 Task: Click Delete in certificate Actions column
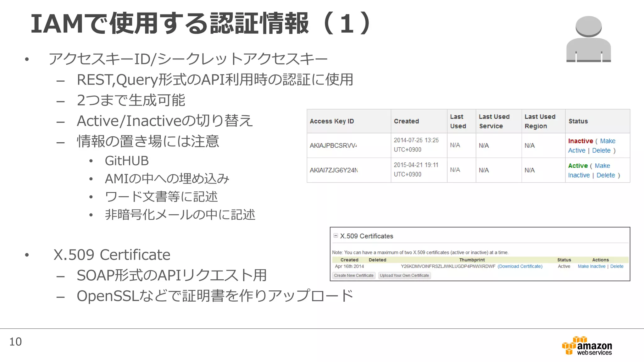click(617, 266)
